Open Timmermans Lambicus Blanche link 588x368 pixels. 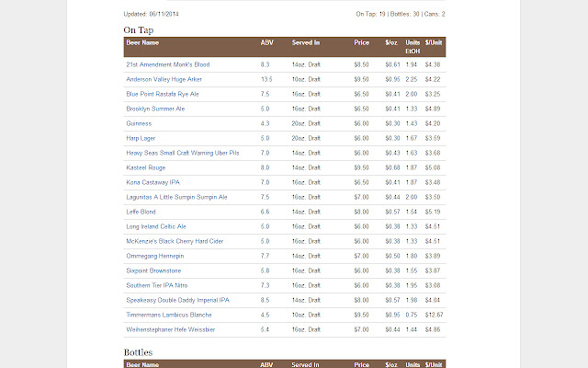coord(169,315)
